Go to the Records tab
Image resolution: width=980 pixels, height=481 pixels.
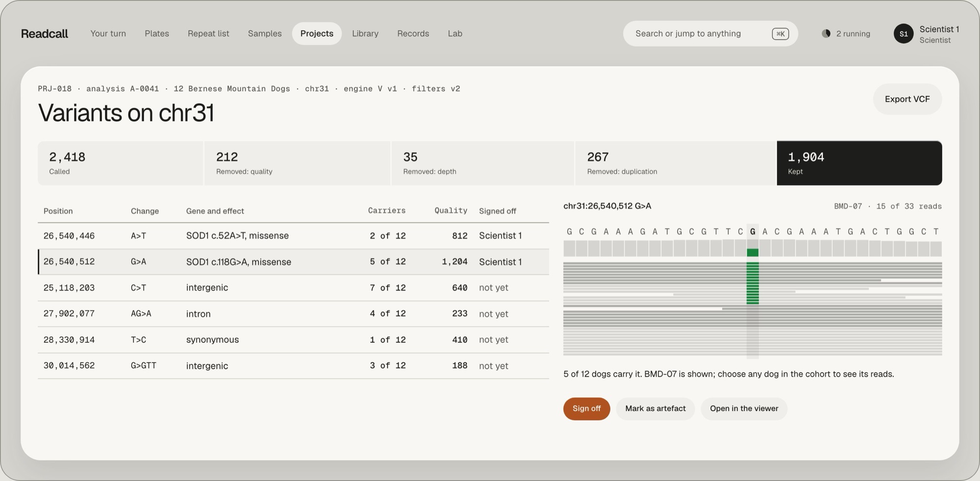pos(413,33)
